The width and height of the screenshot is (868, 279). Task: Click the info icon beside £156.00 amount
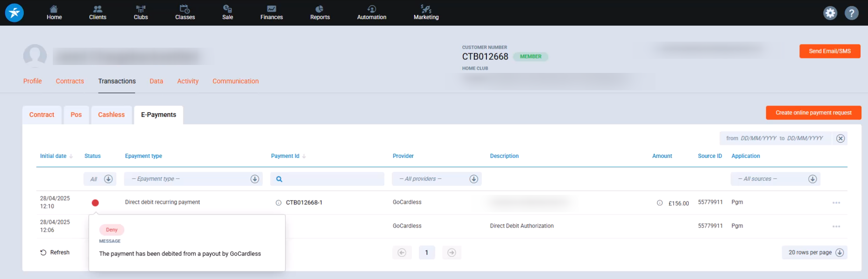tap(659, 203)
